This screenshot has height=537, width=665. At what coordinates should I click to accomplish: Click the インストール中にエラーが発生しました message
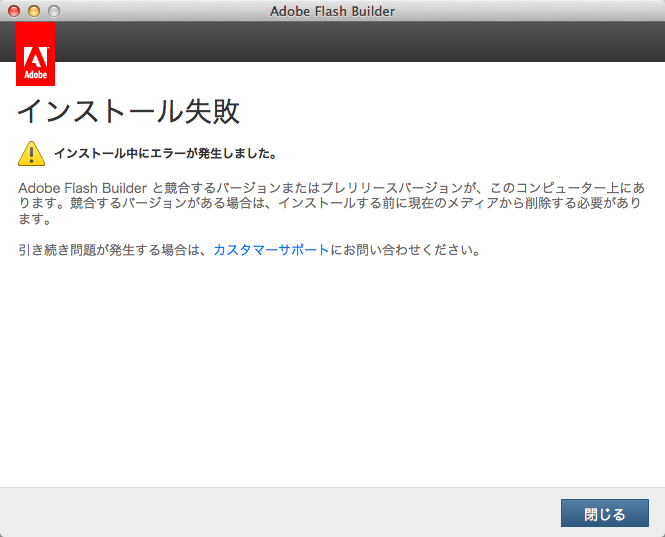pyautogui.click(x=166, y=154)
